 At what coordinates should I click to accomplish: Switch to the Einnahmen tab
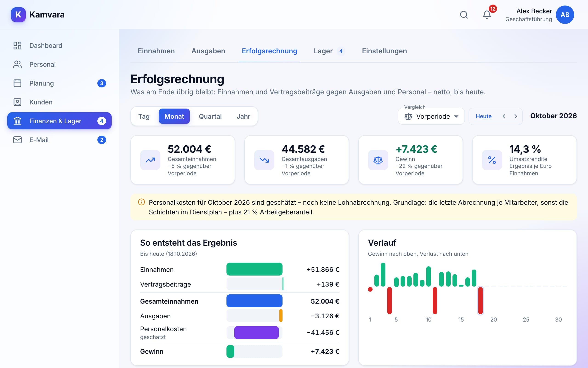[x=156, y=51]
